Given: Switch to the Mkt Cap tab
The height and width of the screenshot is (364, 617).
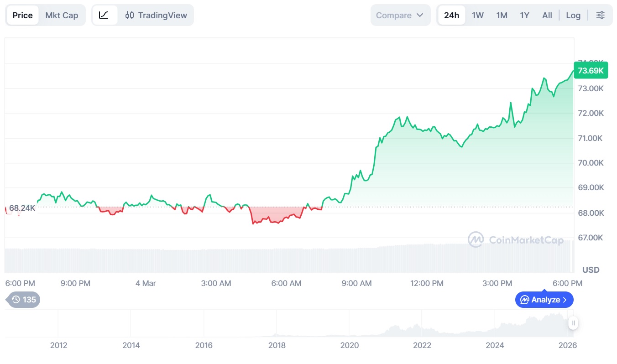Looking at the screenshot, I should tap(62, 15).
